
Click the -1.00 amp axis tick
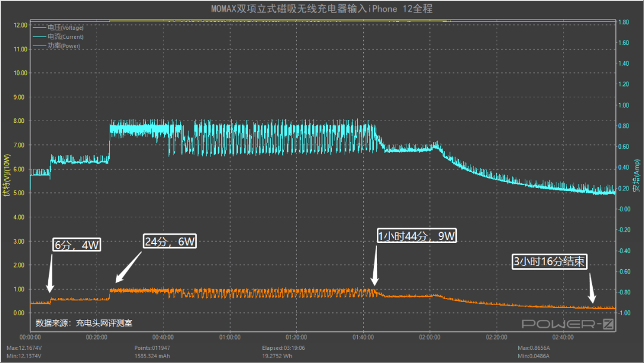tap(624, 313)
